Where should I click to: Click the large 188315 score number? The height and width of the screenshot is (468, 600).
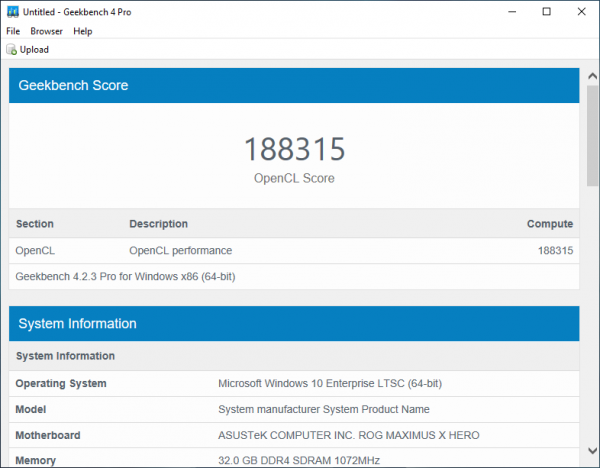[294, 150]
